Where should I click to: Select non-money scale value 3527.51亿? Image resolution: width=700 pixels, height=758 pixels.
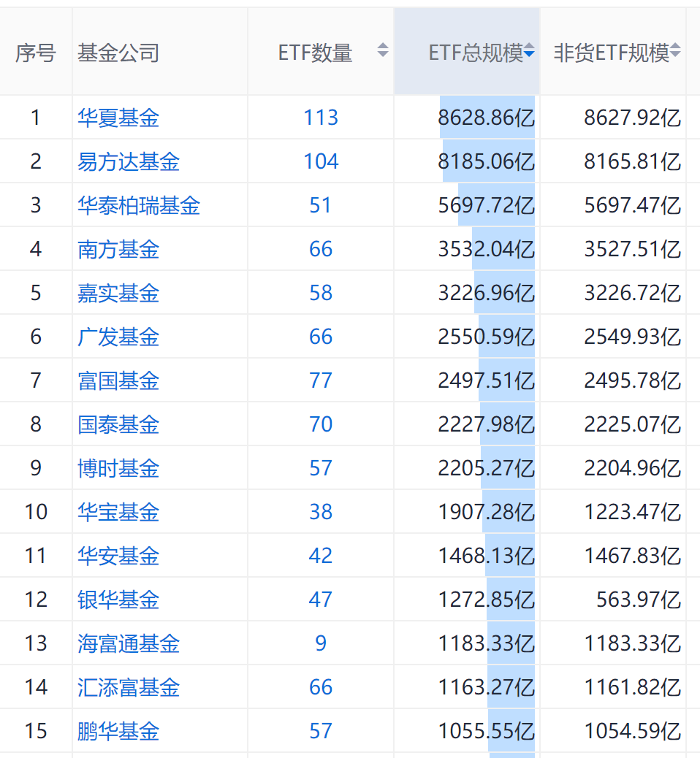click(633, 249)
